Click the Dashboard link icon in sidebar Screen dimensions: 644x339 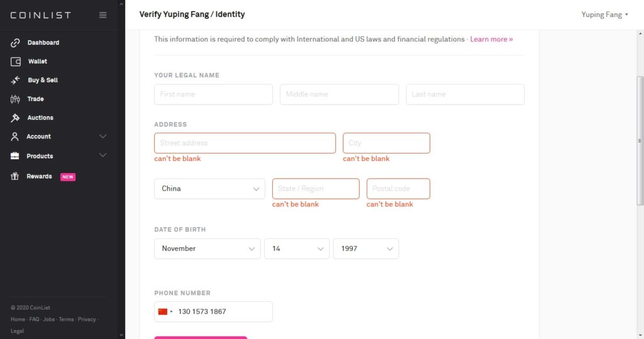(x=15, y=43)
